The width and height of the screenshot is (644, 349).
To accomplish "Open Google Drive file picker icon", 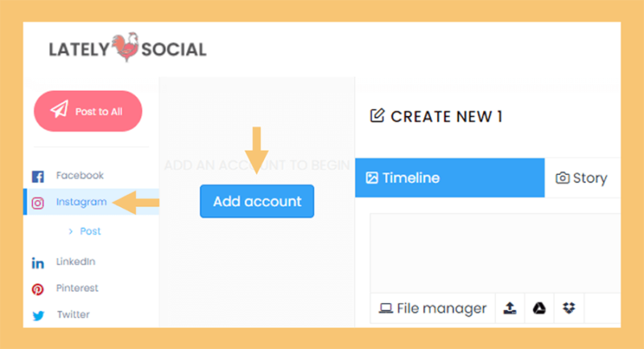I will [x=539, y=308].
